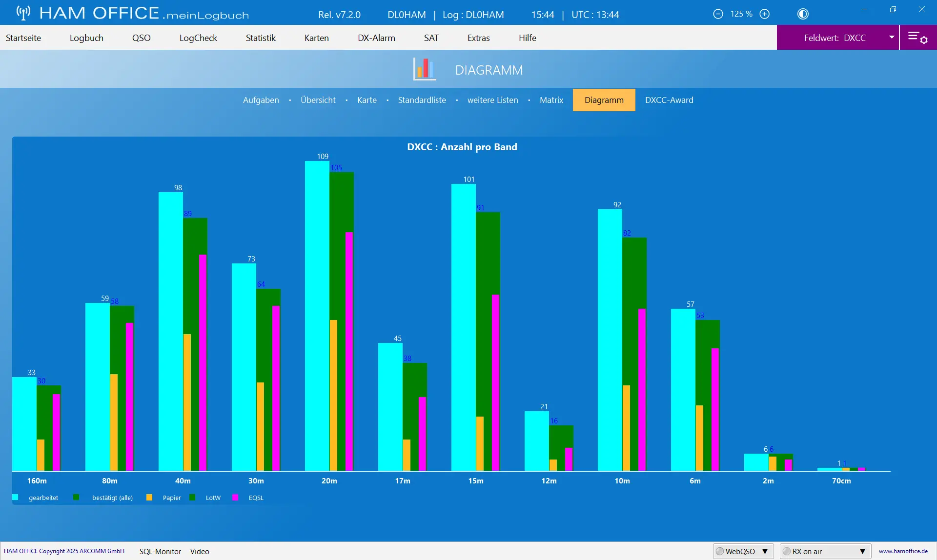Visit the www.hamoffice.de link
The width and height of the screenshot is (937, 560).
[903, 551]
